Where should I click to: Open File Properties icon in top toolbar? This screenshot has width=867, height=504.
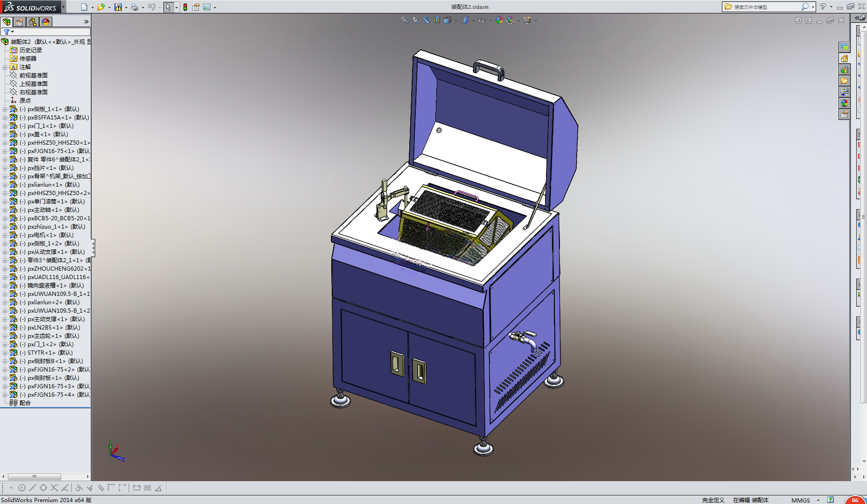(x=196, y=7)
